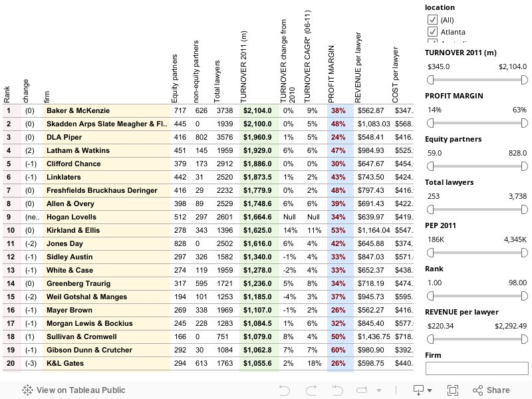
Task: Enter full screen mode
Action: 453,390
